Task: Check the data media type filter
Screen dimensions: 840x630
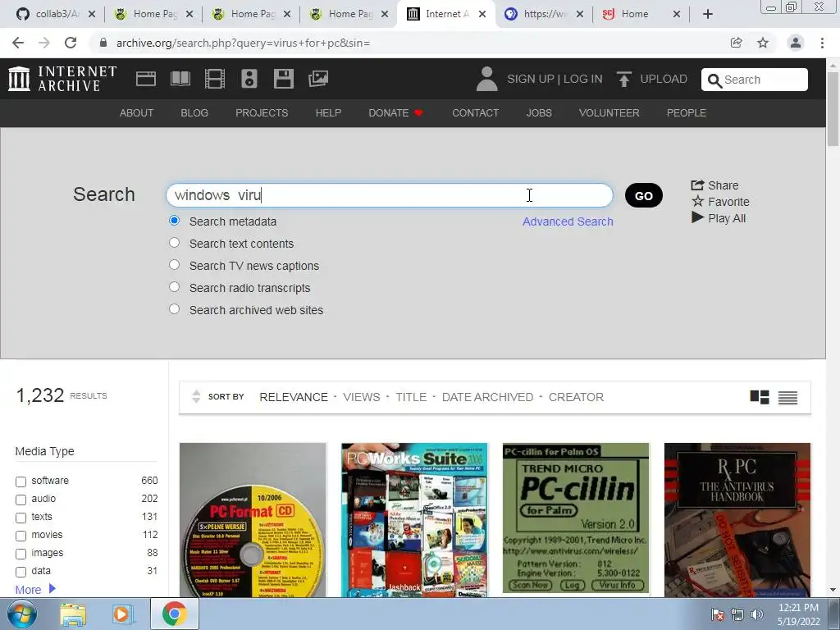Action: tap(21, 572)
